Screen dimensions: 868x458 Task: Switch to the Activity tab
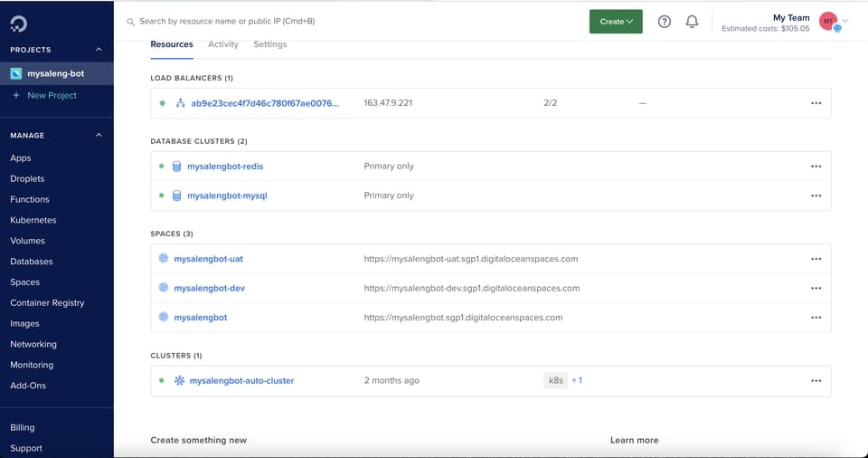(223, 44)
